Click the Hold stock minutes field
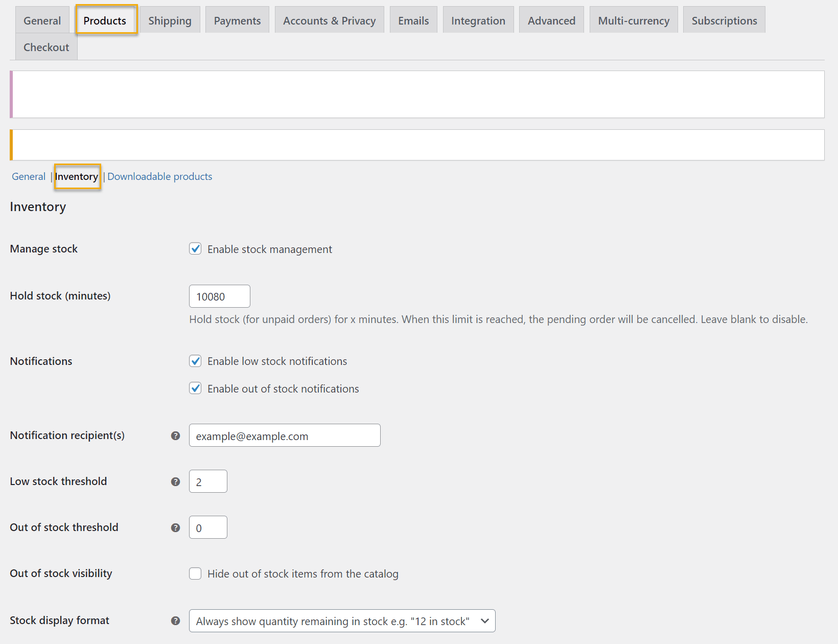This screenshot has width=838, height=644. point(220,296)
